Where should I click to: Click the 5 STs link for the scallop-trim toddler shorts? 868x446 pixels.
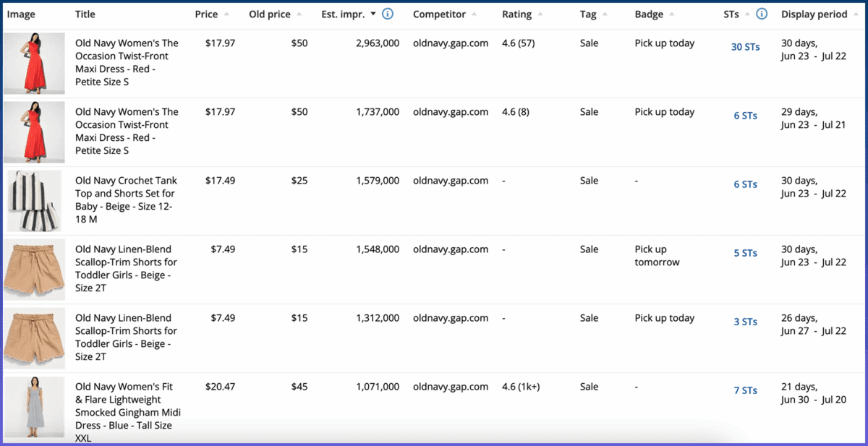point(745,253)
